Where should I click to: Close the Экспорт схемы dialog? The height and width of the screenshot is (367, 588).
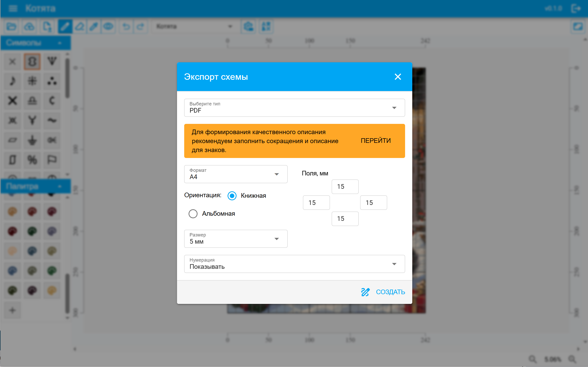(x=398, y=77)
